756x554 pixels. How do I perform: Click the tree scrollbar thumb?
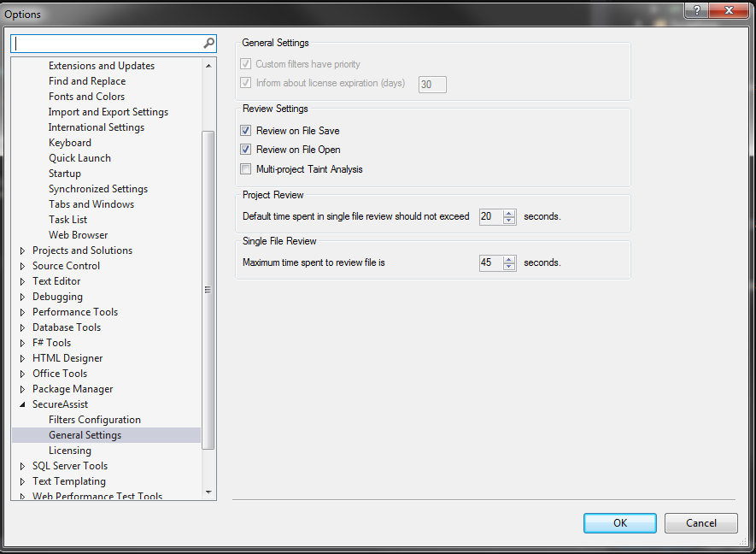(208, 290)
